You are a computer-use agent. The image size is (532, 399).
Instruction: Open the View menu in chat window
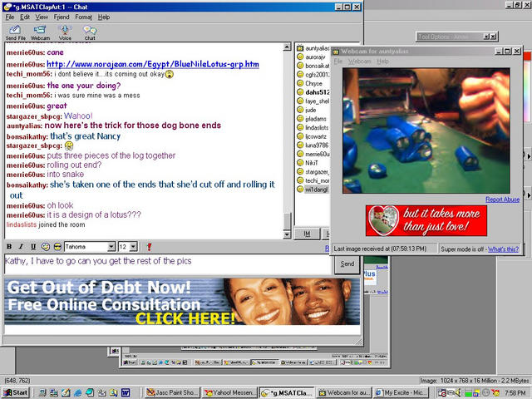point(42,17)
